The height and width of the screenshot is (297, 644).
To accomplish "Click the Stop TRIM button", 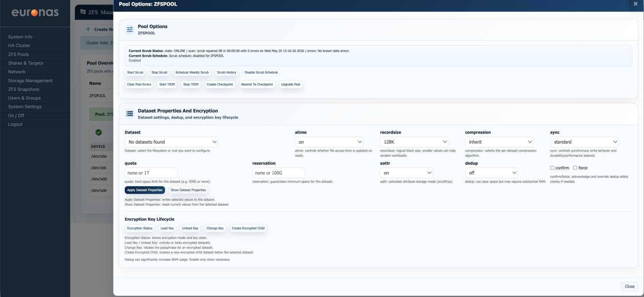I will (191, 84).
